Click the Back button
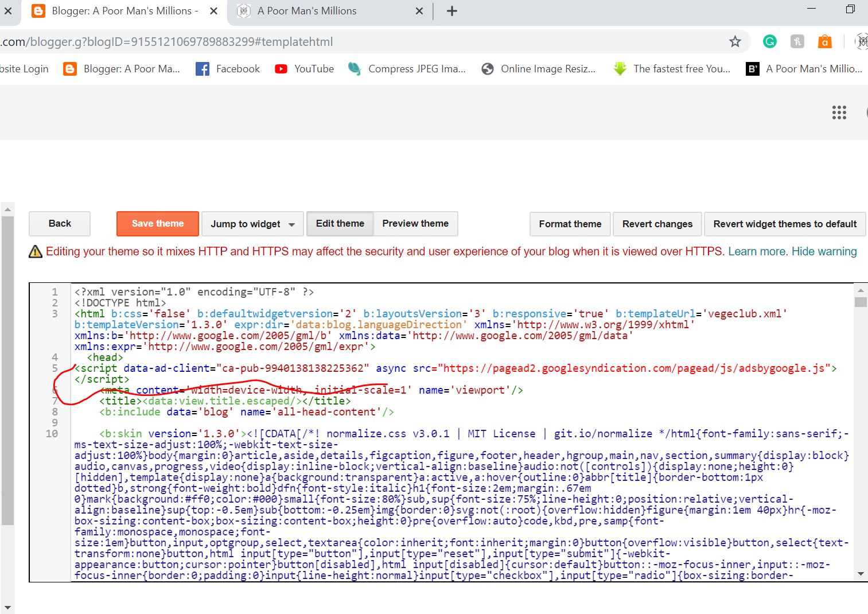This screenshot has height=614, width=868. [x=60, y=224]
